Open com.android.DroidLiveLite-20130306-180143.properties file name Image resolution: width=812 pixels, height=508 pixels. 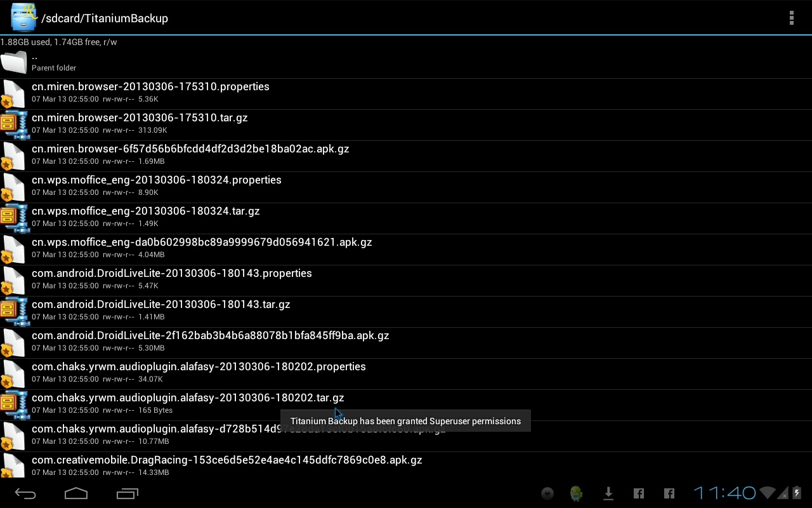coord(172,273)
